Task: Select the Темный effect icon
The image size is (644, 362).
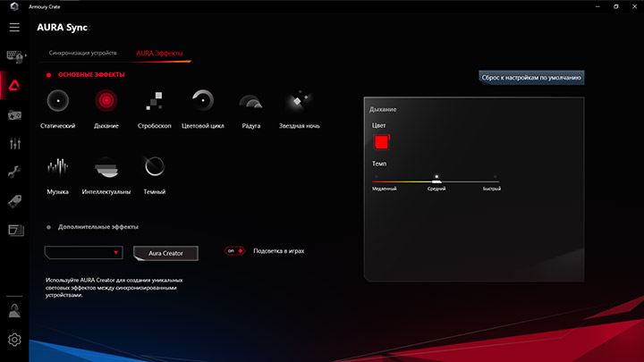Action: 155,166
